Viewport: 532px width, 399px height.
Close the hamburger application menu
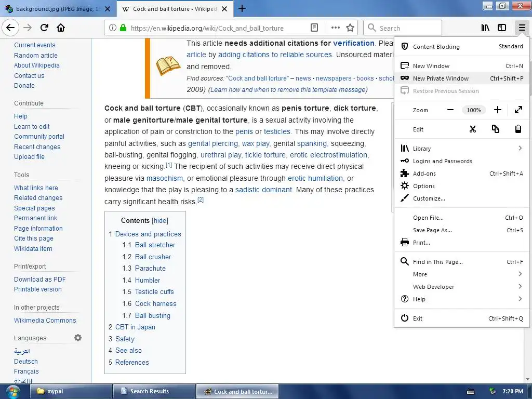(522, 28)
